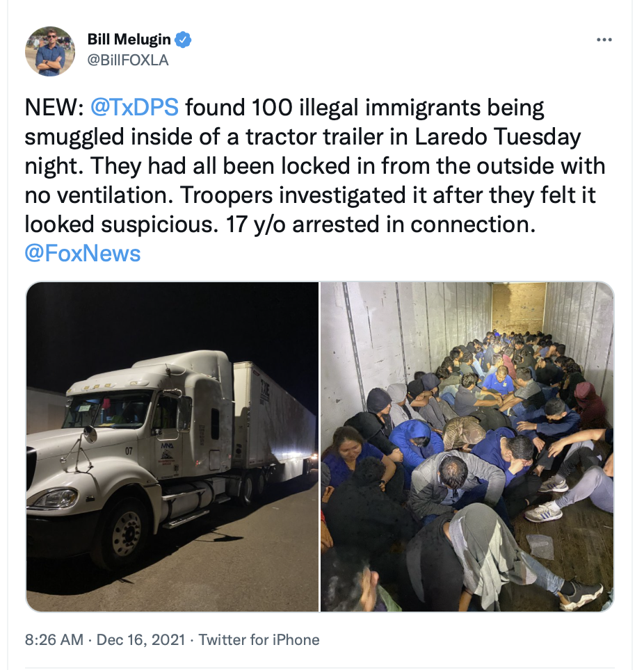Screen dimensions: 644x670
Task: Open the three-dot more options menu
Action: pos(604,40)
